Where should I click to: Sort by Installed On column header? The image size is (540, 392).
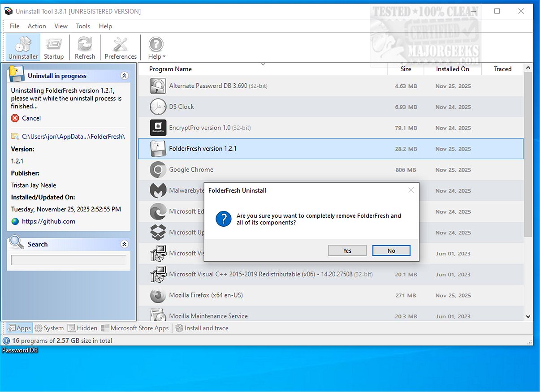click(x=453, y=69)
